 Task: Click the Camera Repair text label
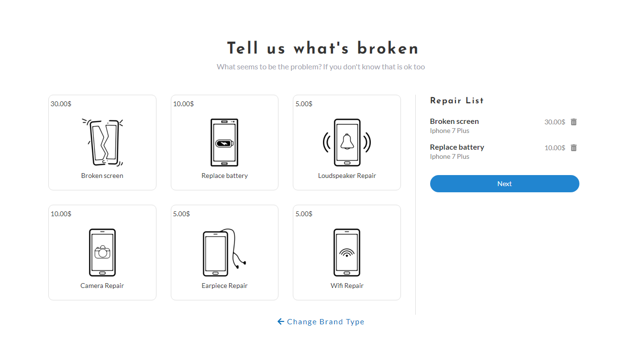(x=102, y=286)
